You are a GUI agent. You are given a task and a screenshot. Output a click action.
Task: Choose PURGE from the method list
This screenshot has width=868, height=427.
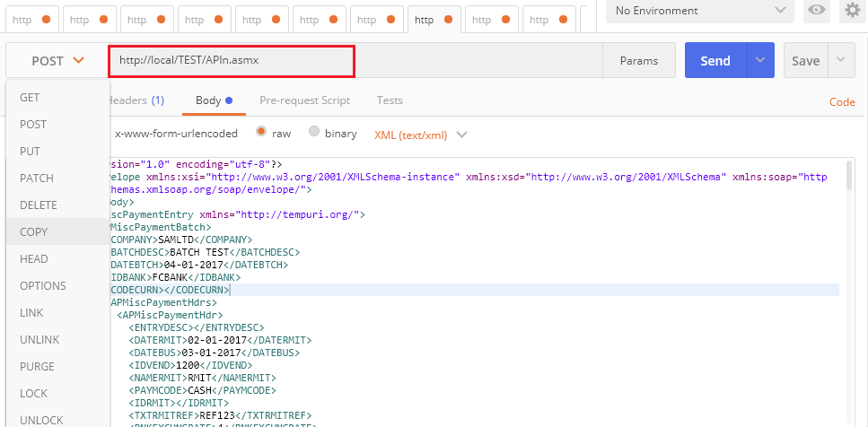point(58,367)
